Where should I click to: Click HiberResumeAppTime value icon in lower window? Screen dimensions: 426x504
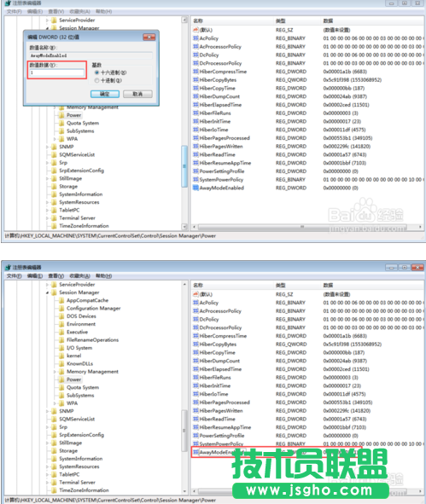(x=195, y=427)
